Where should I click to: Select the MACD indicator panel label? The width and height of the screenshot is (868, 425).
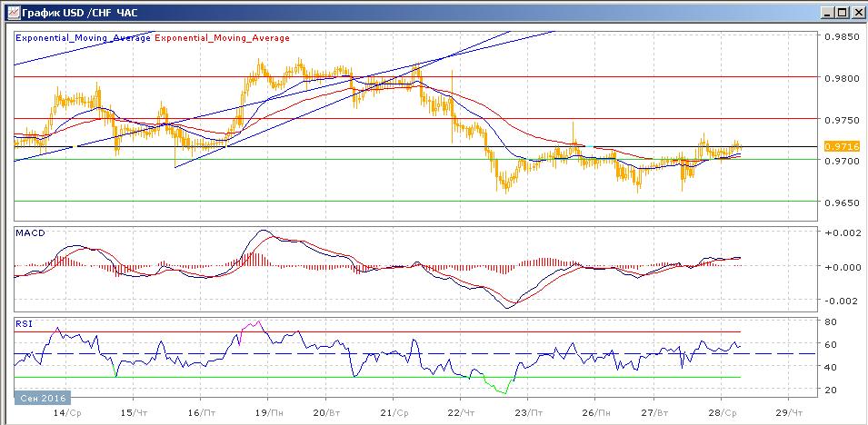pos(30,233)
